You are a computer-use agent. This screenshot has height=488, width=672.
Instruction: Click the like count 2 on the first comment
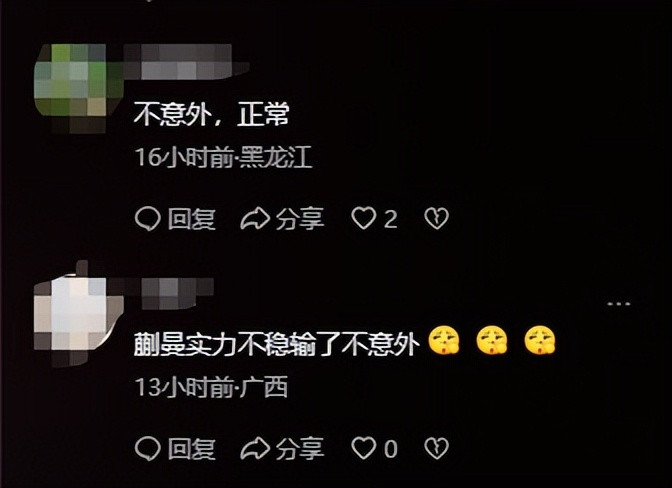pos(390,219)
